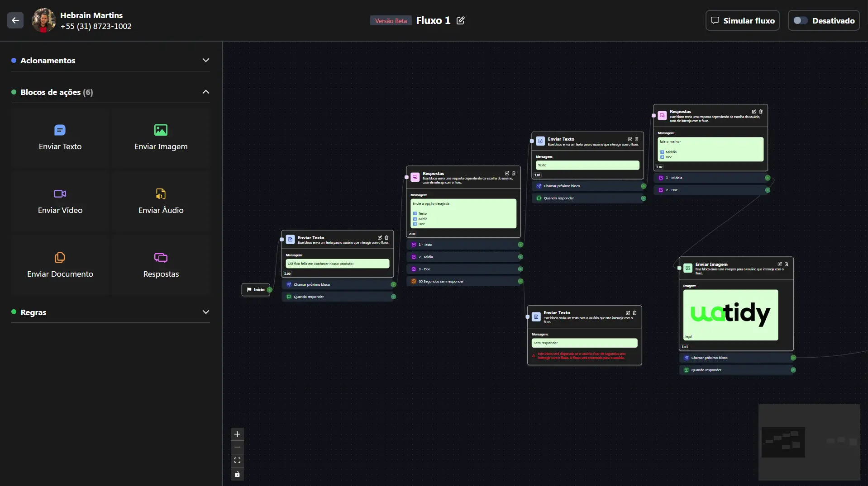Viewport: 868px width, 486px height.
Task: Delete the first Enviar Texto block (1.00)
Action: pyautogui.click(x=386, y=237)
